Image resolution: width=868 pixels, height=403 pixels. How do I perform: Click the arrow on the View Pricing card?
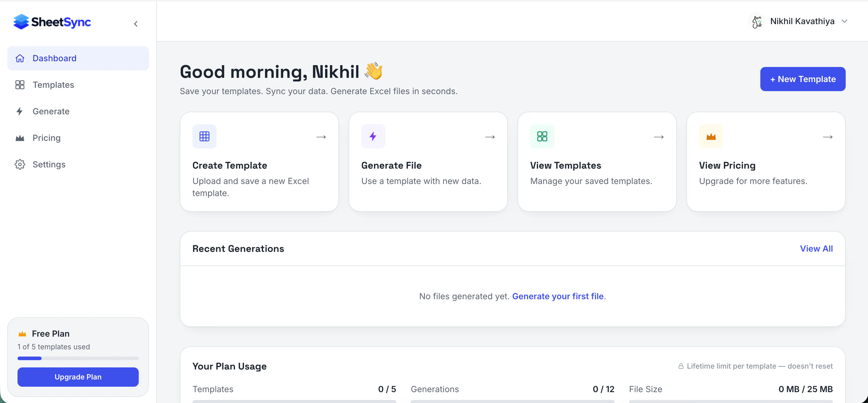coord(828,137)
